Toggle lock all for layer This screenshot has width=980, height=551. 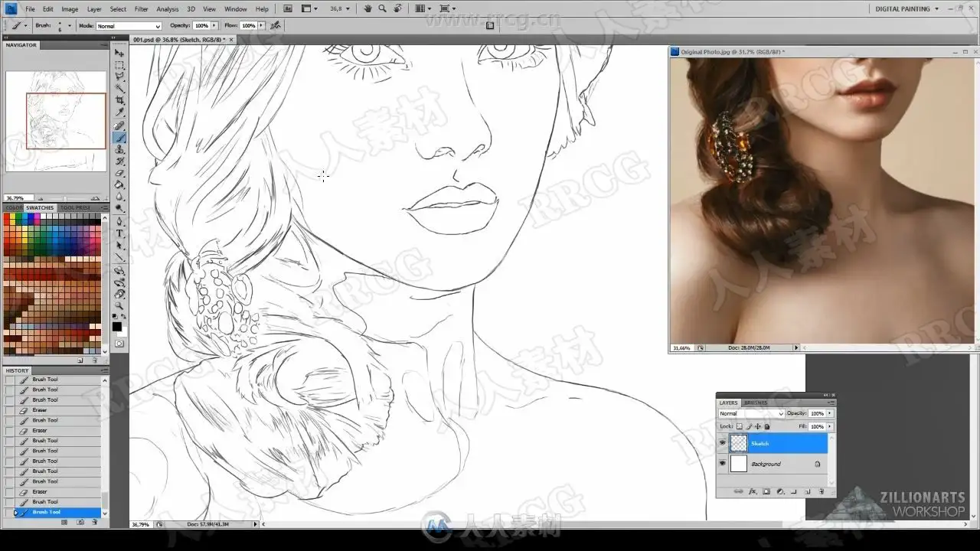pyautogui.click(x=766, y=426)
